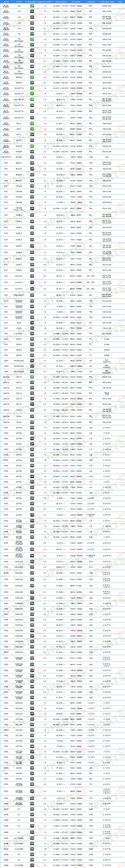Click the Nadwozie column header
The height and width of the screenshot is (868, 125).
click(x=91, y=2)
